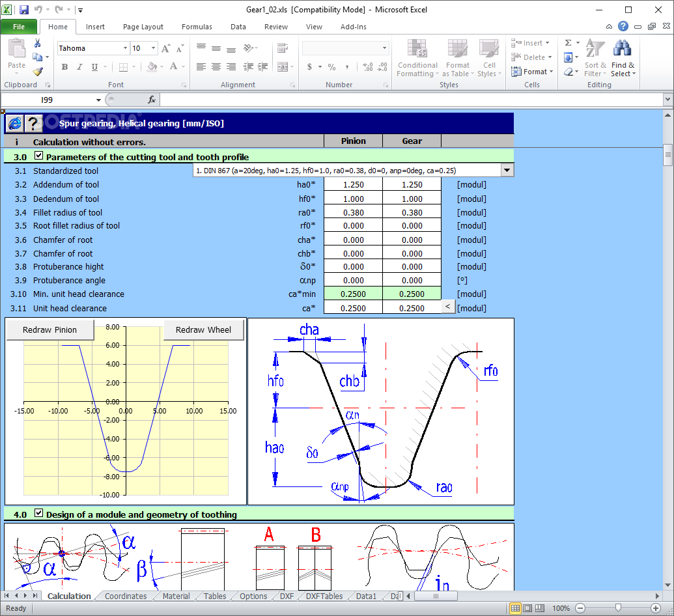
Task: Click Zoom Out minus button in status bar
Action: click(x=580, y=608)
